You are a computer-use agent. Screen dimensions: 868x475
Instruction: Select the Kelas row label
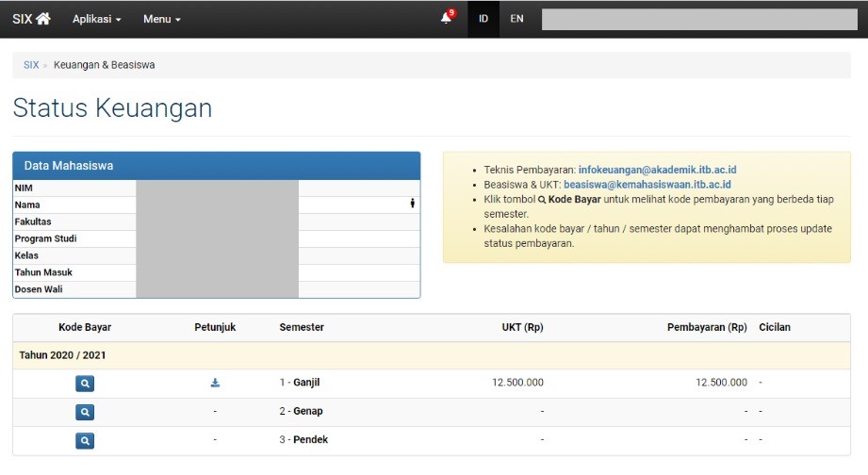click(26, 255)
